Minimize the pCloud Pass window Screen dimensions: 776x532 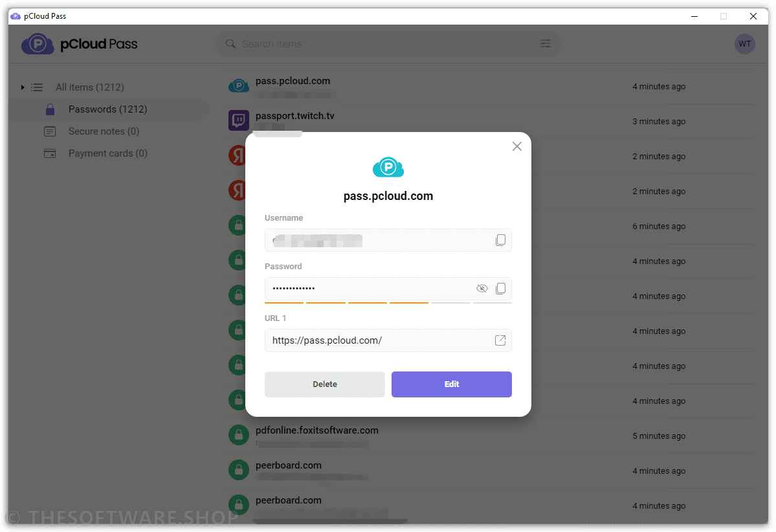694,16
